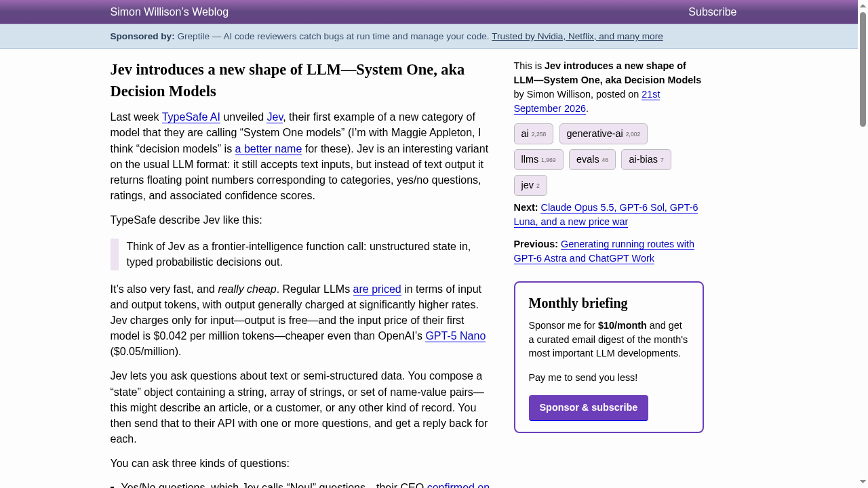
Task: Open the Greptile sponsor link
Action: (x=577, y=37)
